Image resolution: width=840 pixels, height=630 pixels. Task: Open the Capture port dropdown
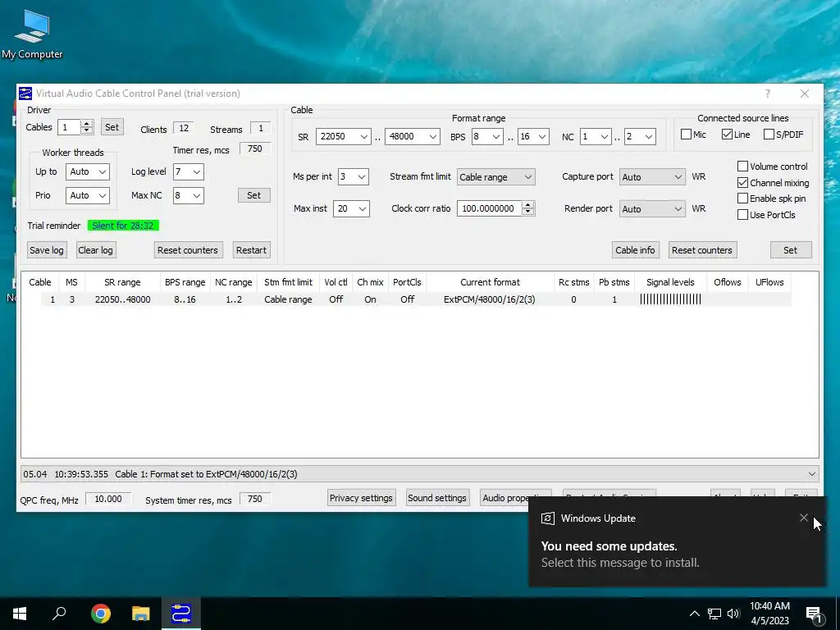tap(652, 177)
